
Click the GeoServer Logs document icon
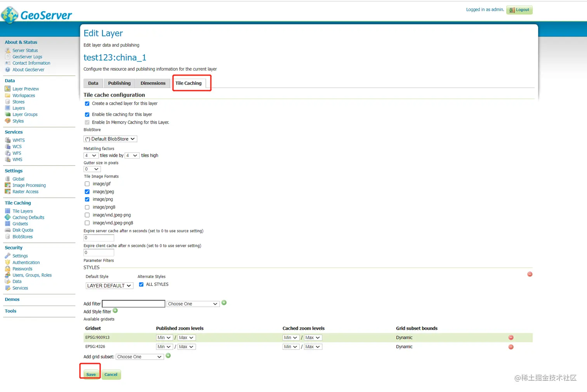7,57
